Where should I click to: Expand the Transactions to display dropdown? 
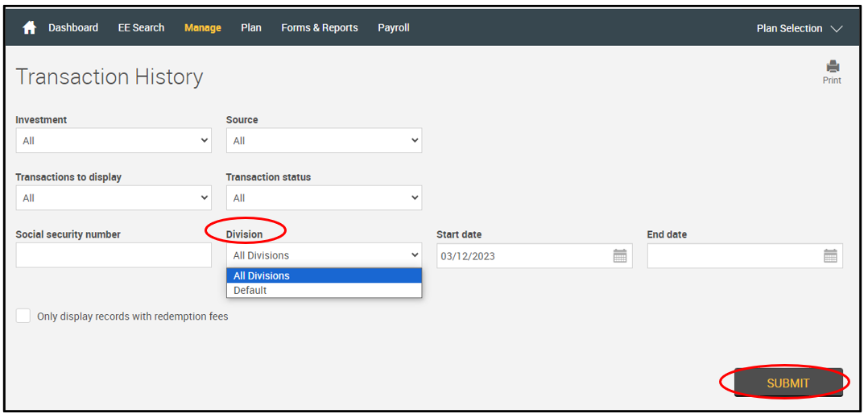tap(114, 198)
